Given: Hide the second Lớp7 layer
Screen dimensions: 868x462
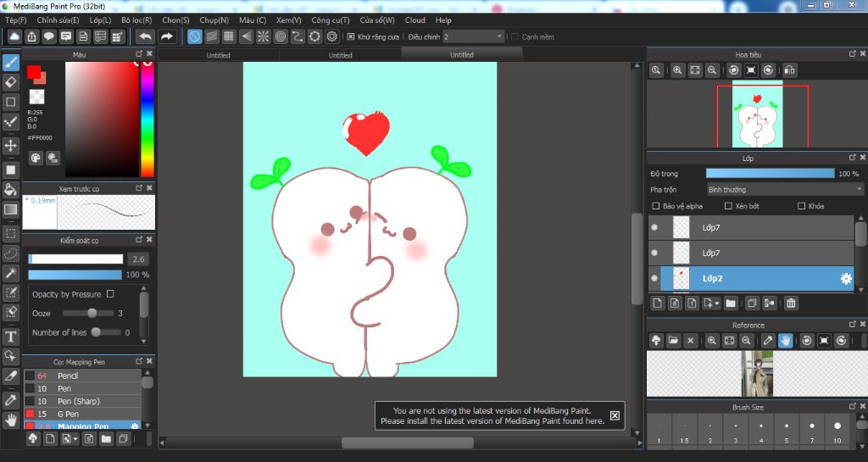Looking at the screenshot, I should tap(654, 253).
